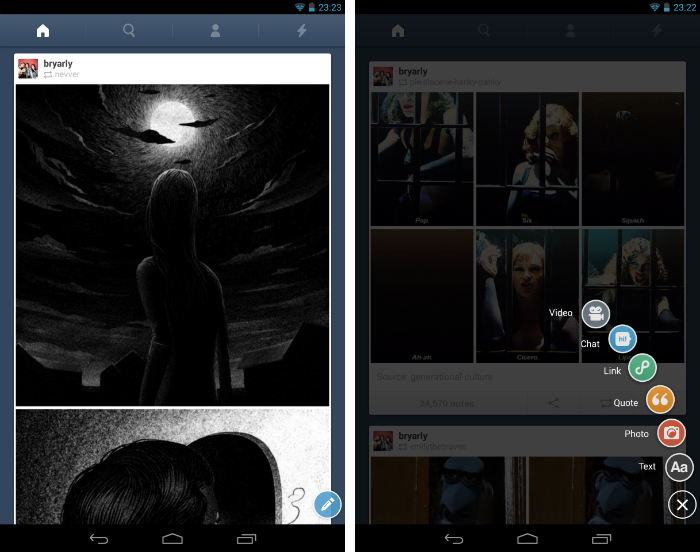
Task: Create a Quote post
Action: (x=660, y=399)
